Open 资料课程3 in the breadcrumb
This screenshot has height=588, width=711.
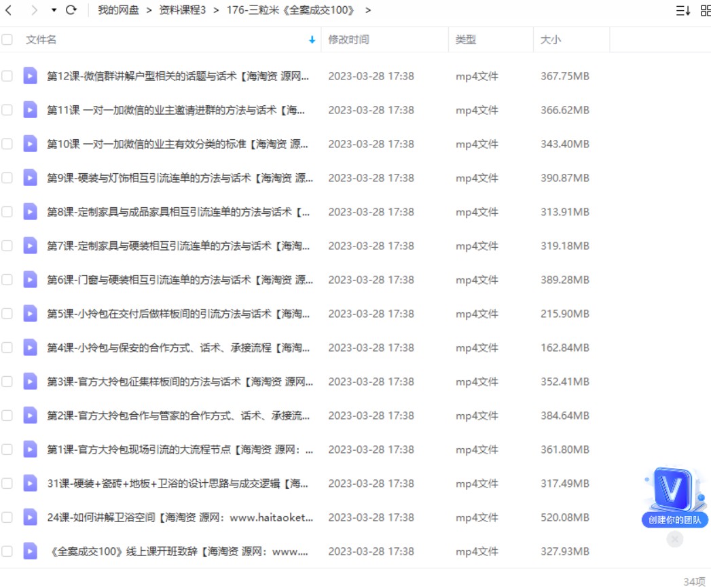pyautogui.click(x=182, y=10)
